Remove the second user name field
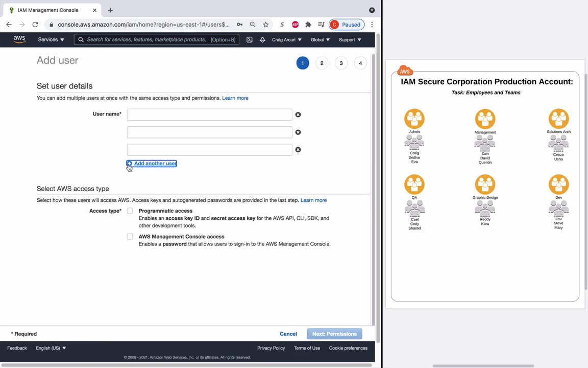 pos(298,132)
